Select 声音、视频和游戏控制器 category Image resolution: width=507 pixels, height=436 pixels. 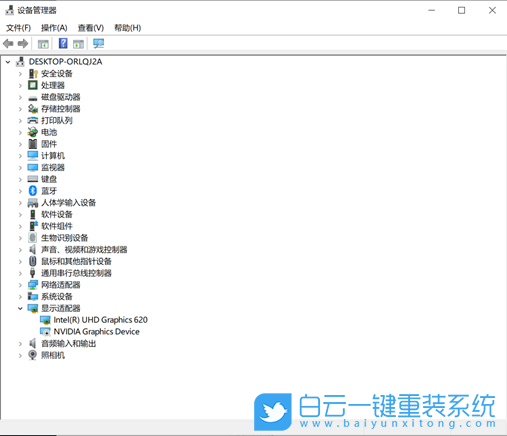[x=84, y=250]
